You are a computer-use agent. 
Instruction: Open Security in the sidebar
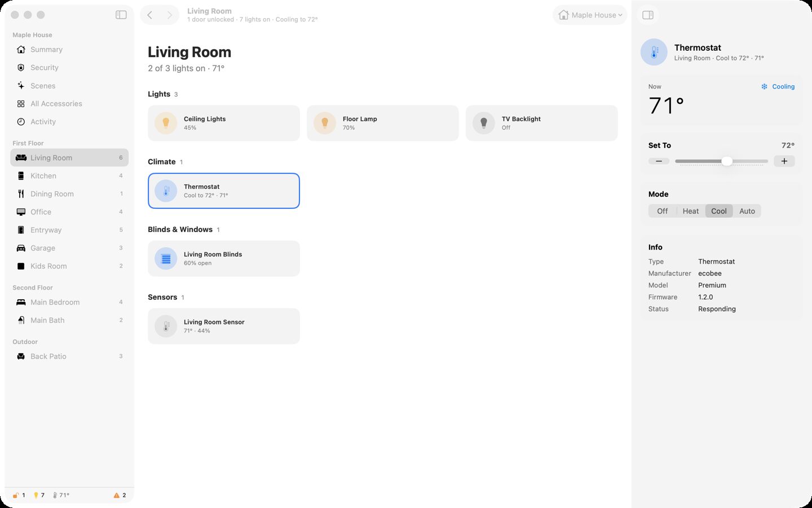pos(69,68)
